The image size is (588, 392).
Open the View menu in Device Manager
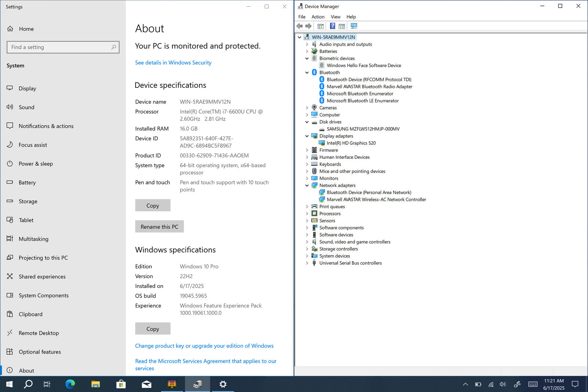336,17
